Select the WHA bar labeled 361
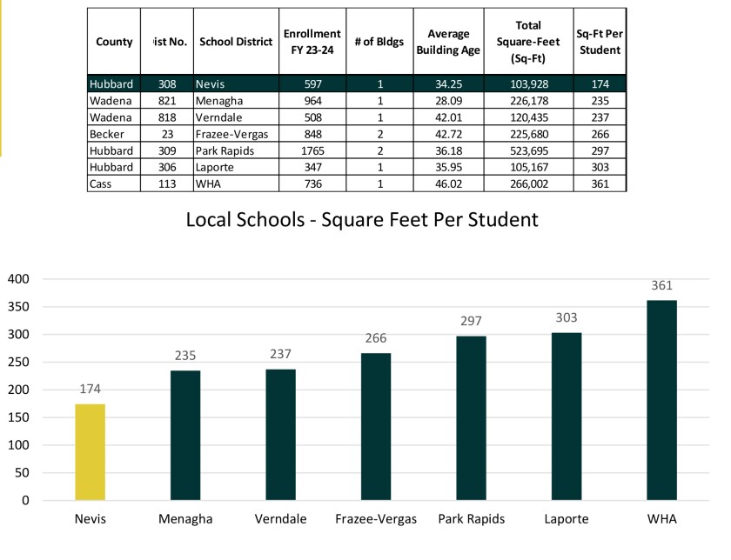 pos(662,400)
